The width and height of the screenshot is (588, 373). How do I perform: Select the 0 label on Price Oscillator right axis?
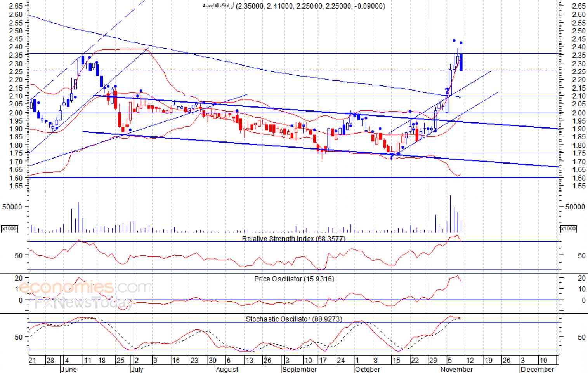point(583,300)
